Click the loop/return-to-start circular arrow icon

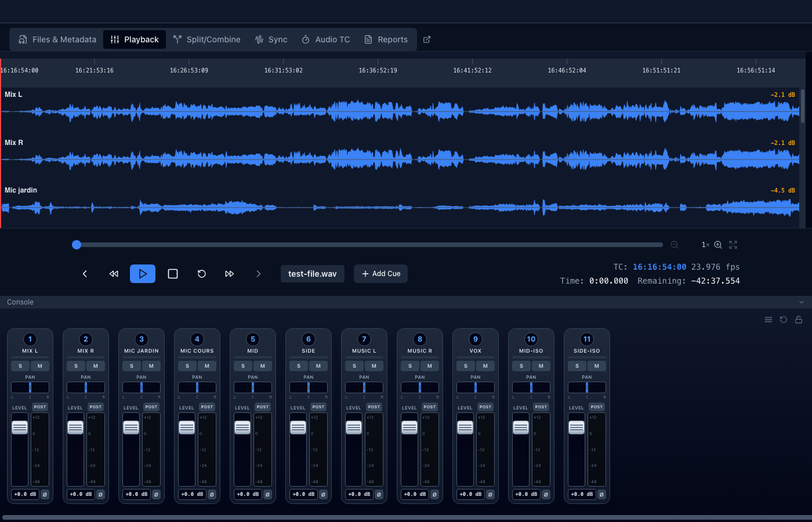pos(202,274)
